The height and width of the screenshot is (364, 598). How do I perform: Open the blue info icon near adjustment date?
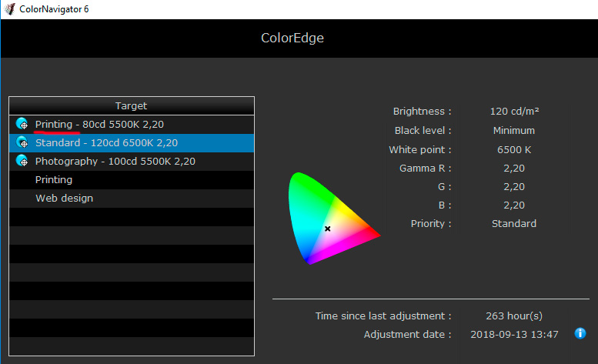580,333
